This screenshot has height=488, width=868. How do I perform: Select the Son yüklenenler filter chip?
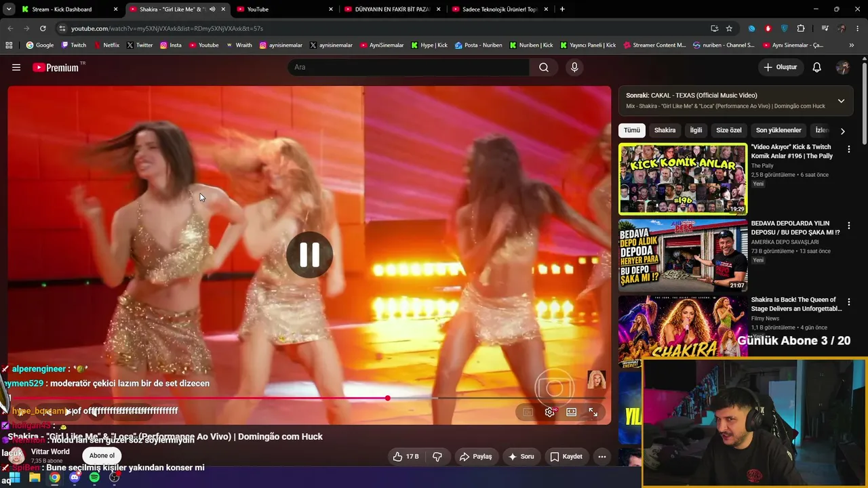point(778,130)
